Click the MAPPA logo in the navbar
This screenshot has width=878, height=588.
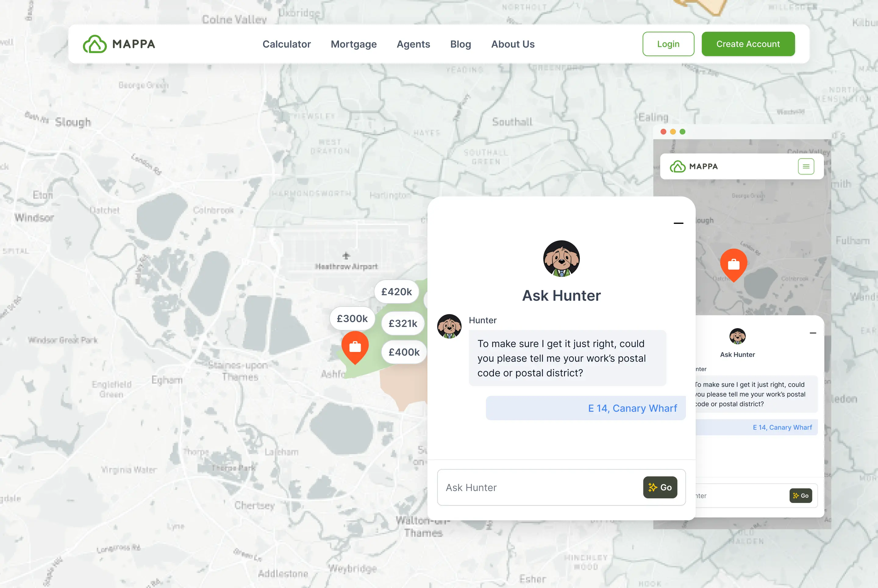tap(119, 44)
